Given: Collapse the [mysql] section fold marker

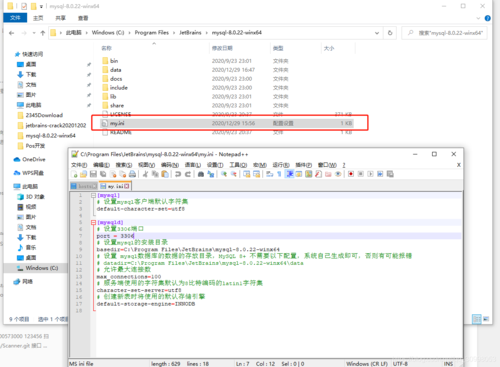Looking at the screenshot, I should coord(93,195).
